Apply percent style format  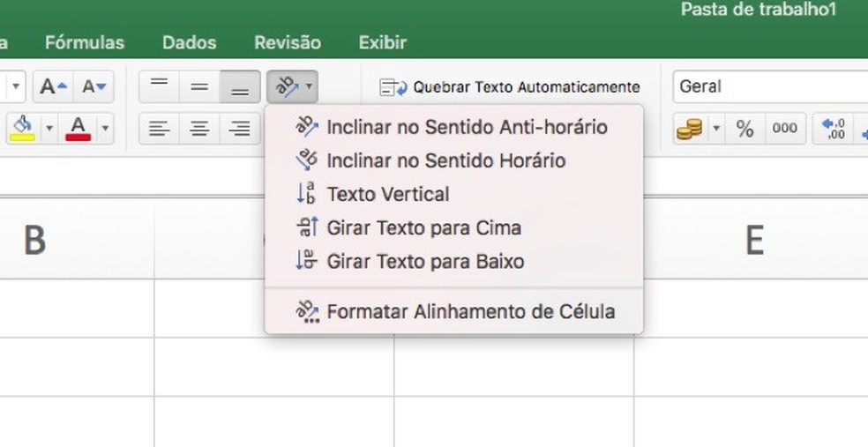tap(745, 130)
